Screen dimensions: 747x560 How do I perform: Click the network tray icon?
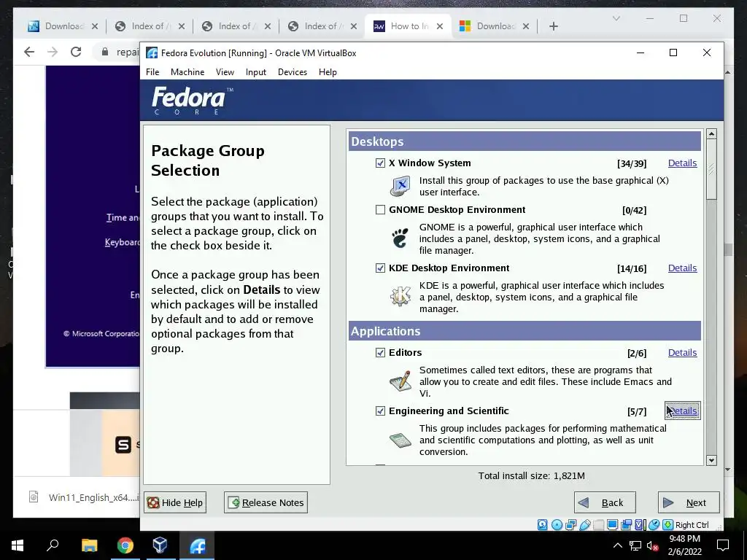point(635,545)
